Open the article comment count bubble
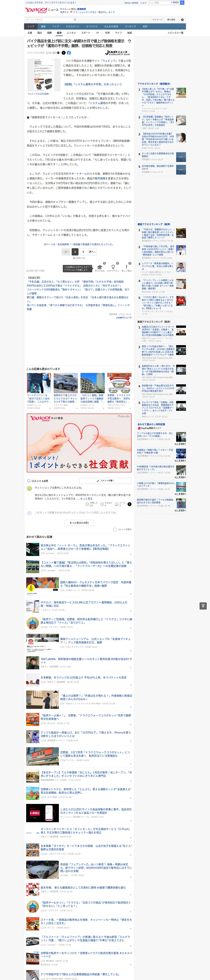 pos(48,53)
